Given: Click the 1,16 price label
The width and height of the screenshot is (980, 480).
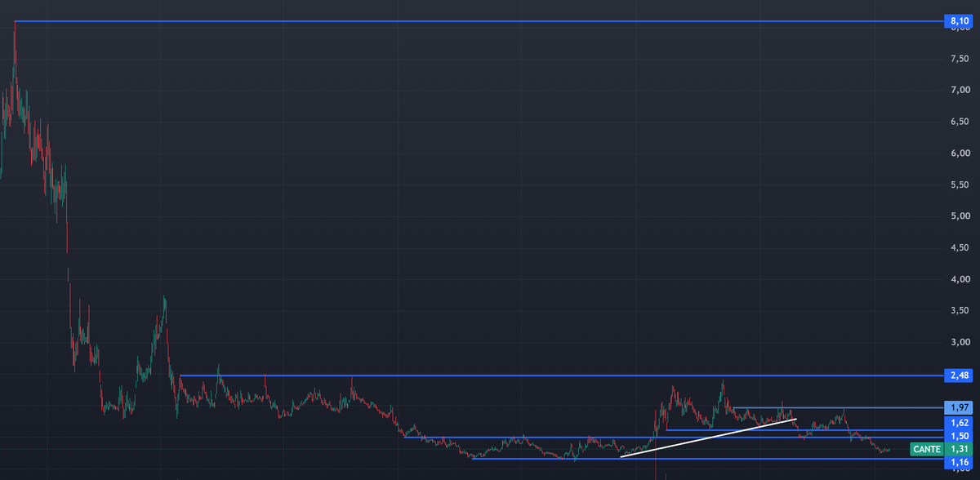Looking at the screenshot, I should 959,463.
